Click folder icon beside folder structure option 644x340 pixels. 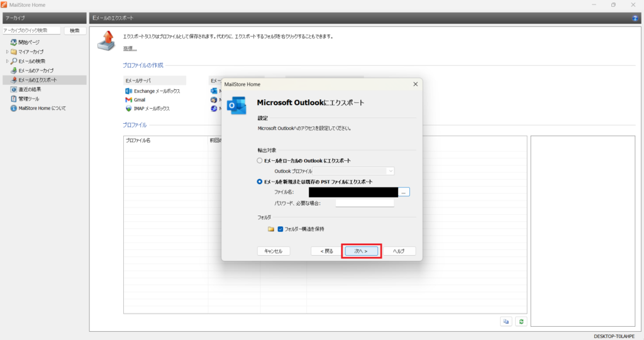pyautogui.click(x=271, y=229)
